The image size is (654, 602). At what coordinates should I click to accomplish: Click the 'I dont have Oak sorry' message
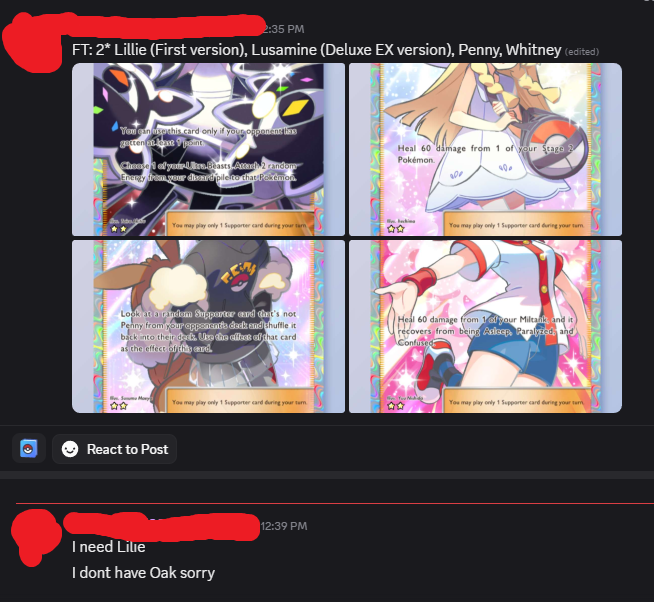click(x=143, y=573)
